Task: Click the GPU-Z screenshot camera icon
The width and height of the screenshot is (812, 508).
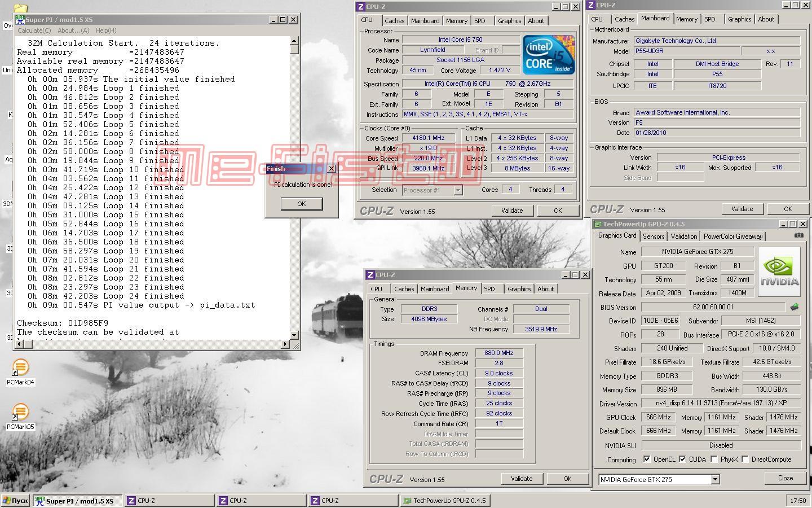Action: click(x=799, y=235)
